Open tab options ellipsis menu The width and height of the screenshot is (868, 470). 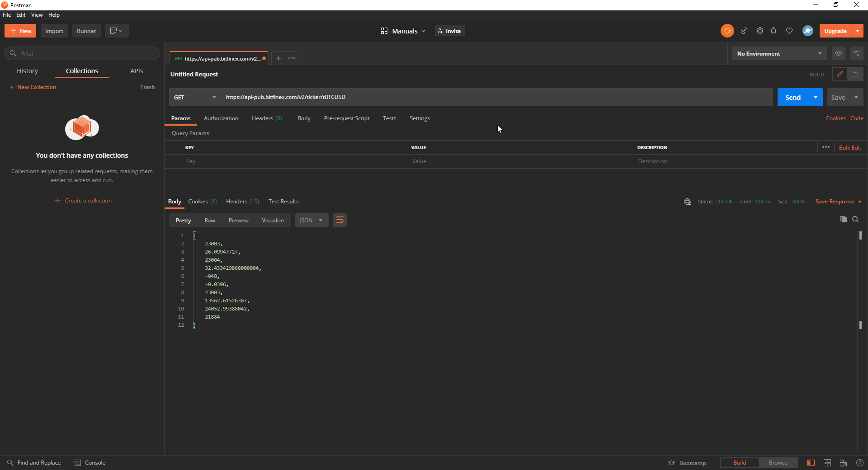click(x=292, y=58)
